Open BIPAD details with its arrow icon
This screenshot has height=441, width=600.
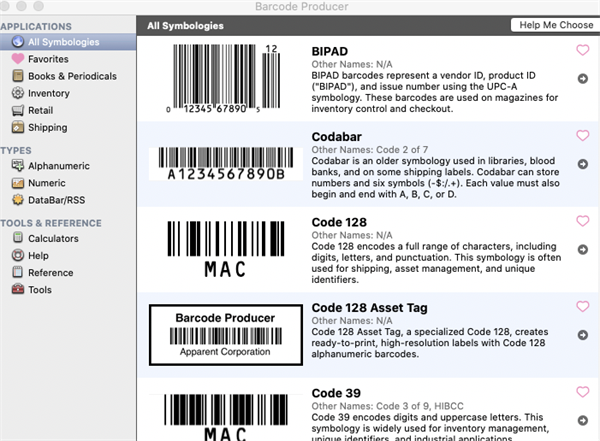(583, 78)
